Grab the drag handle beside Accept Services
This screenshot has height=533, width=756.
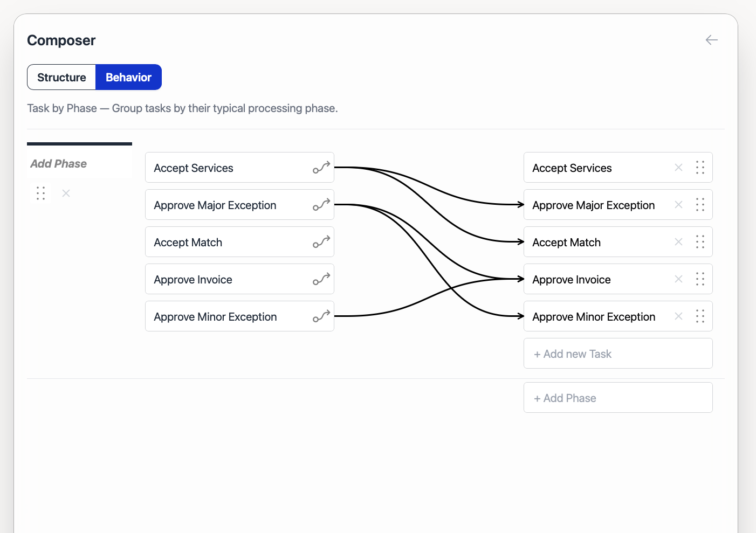[x=700, y=167]
